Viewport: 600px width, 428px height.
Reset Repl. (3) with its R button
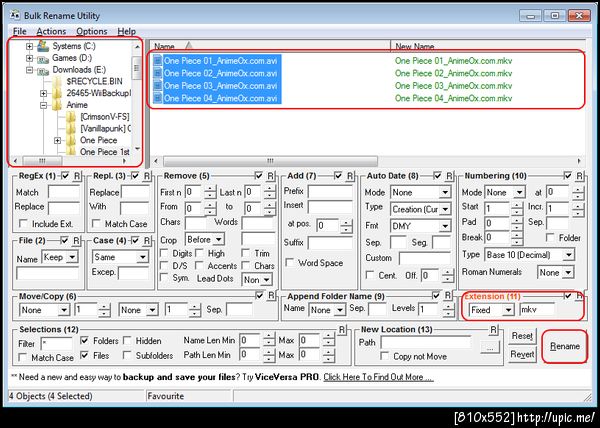click(x=147, y=176)
